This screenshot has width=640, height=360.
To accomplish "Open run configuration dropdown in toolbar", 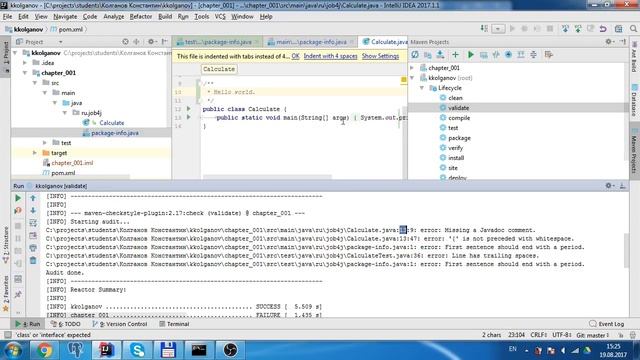I will coord(498,29).
